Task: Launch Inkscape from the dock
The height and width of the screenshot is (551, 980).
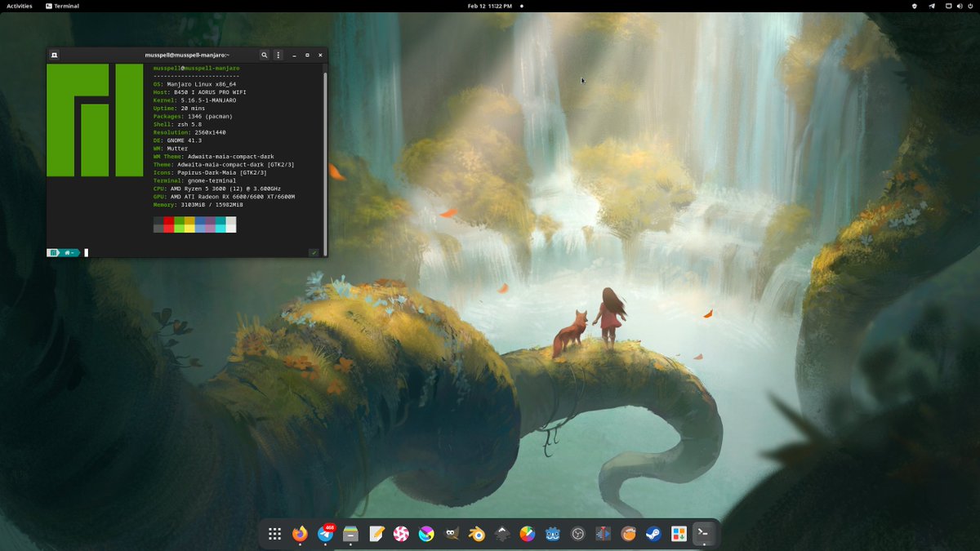Action: coord(502,534)
